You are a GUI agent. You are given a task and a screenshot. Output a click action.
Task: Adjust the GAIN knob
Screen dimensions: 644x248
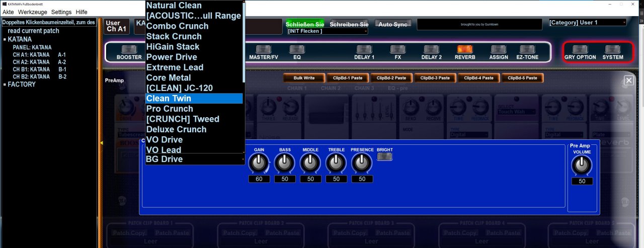[259, 163]
